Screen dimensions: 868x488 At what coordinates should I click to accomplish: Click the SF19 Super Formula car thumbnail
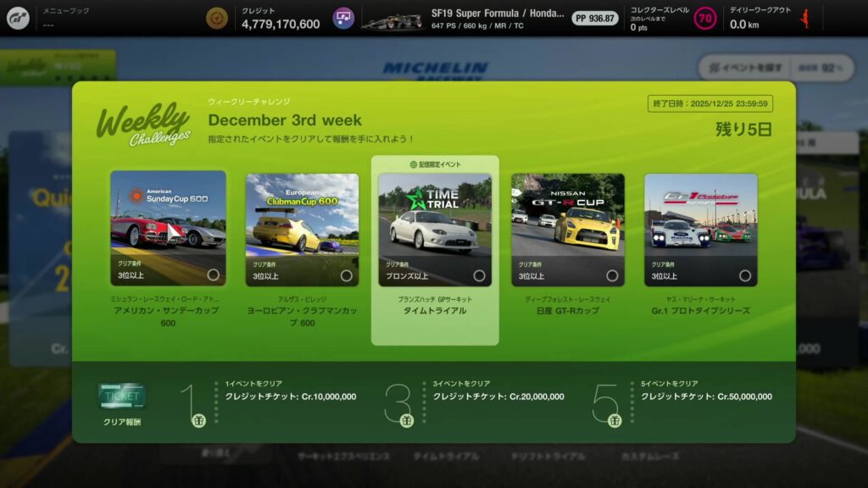391,19
